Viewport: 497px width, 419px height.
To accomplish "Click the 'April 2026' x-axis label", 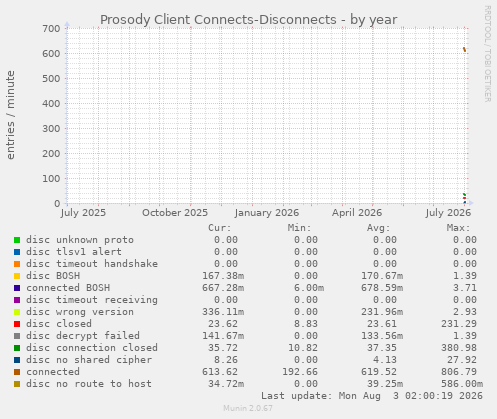I will coord(357,213).
